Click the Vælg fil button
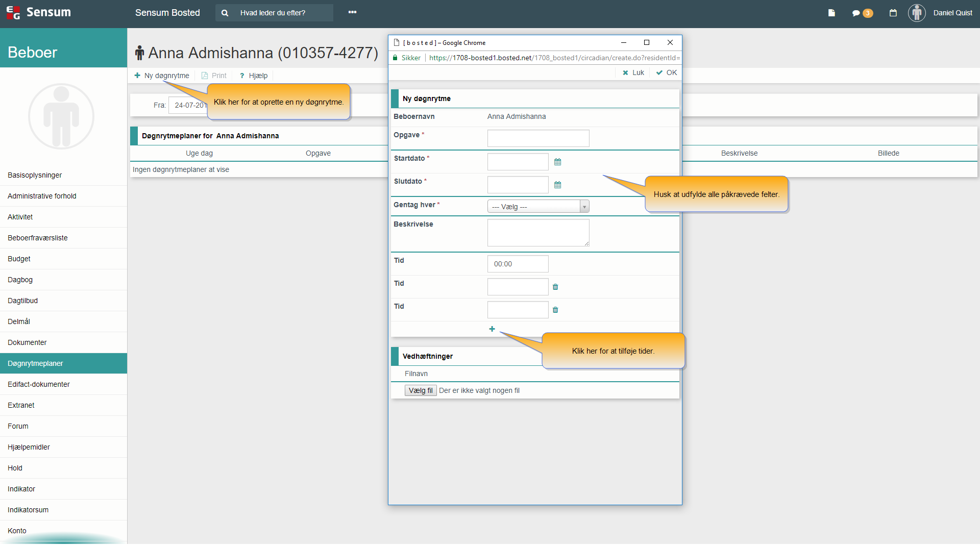 pyautogui.click(x=421, y=390)
